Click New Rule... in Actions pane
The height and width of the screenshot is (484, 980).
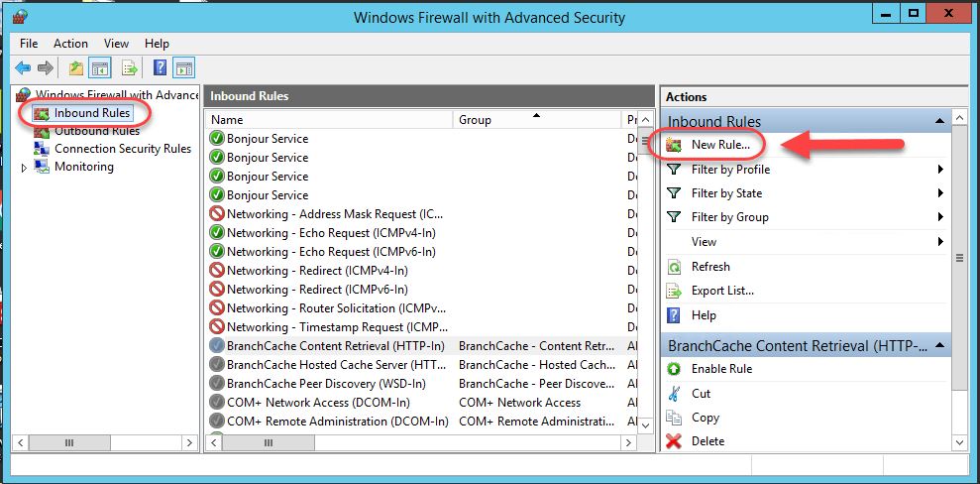point(720,145)
